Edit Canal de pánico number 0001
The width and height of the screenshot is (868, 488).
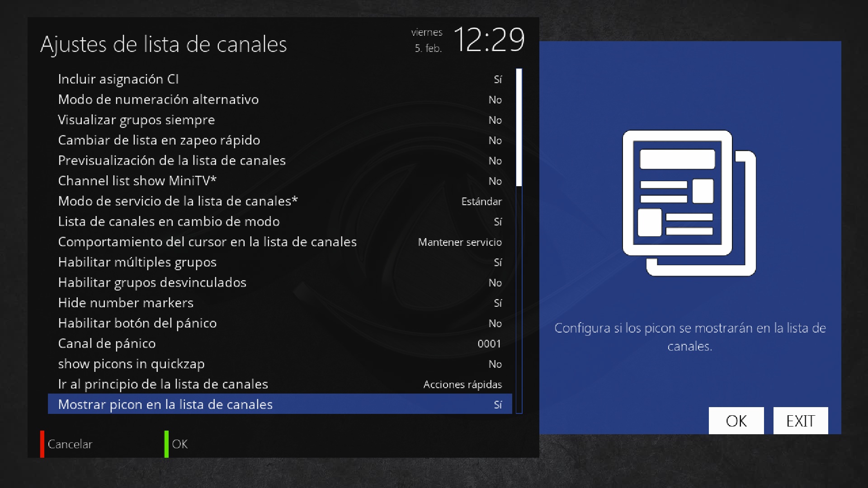click(489, 344)
